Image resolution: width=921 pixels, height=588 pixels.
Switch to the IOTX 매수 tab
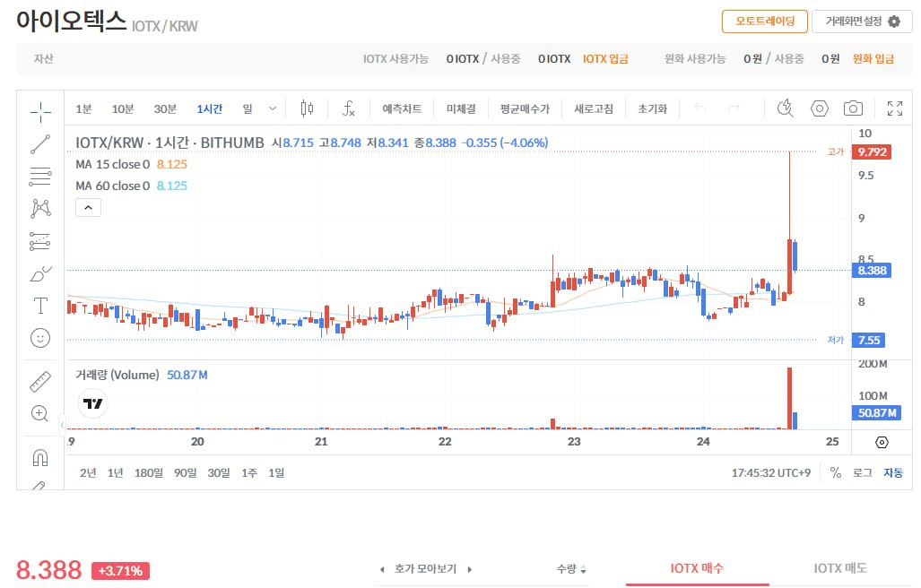(x=697, y=568)
